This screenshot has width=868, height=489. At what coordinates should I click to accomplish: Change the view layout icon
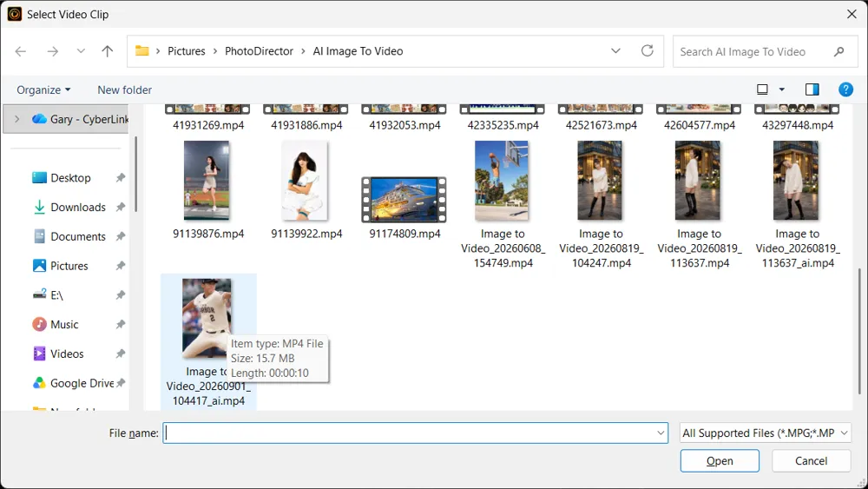pos(762,89)
